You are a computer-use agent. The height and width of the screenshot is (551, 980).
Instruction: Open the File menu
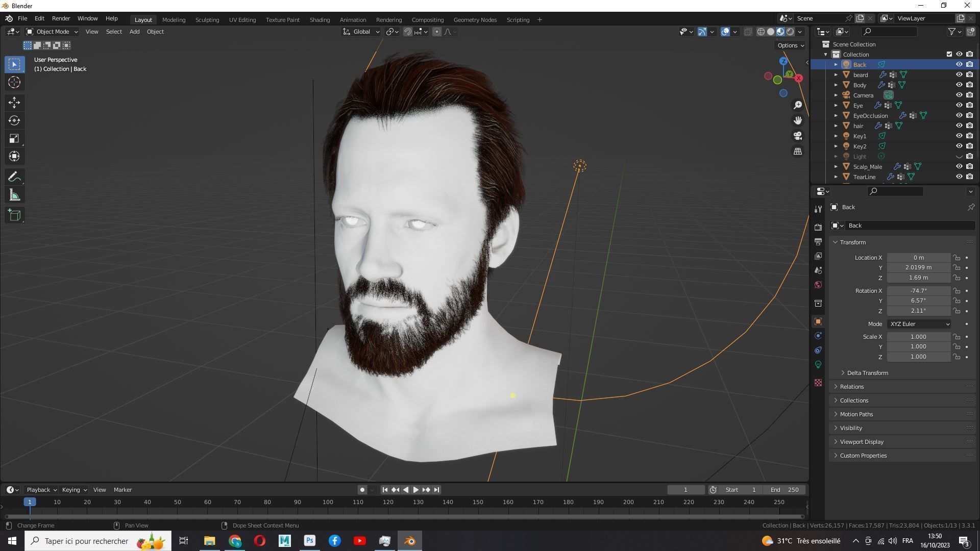[x=22, y=18]
